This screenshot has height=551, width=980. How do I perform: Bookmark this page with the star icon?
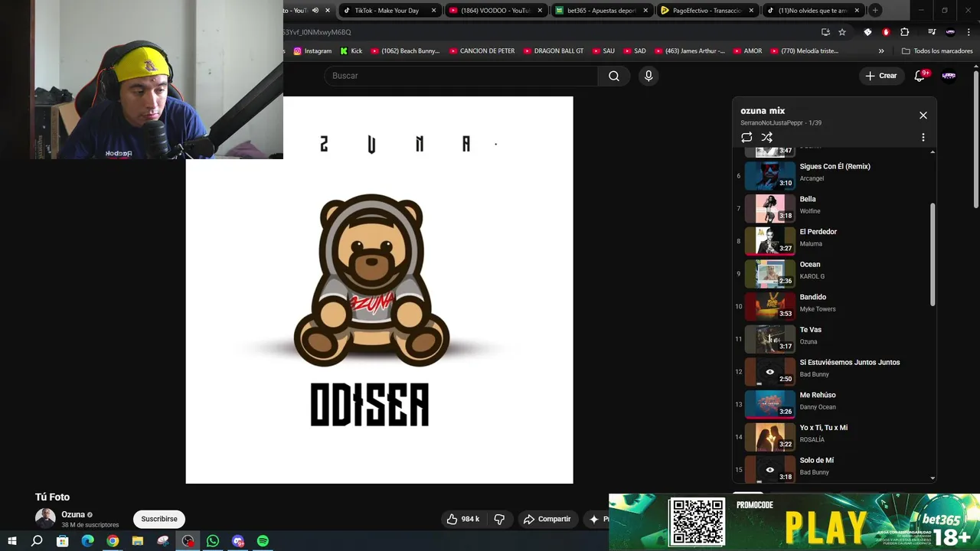point(842,32)
